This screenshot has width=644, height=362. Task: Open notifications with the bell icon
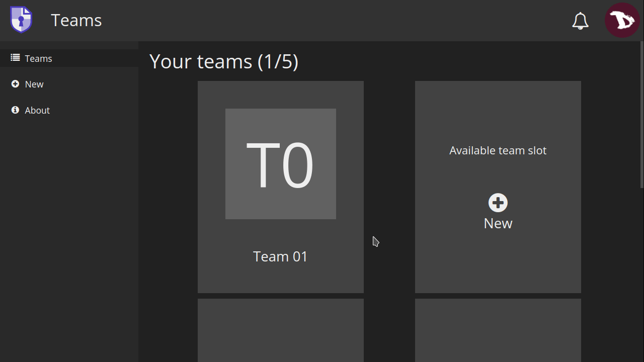580,21
